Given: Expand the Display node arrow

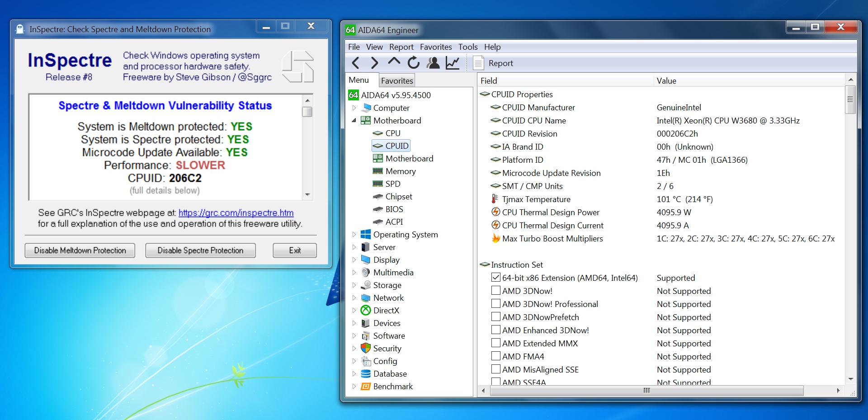Looking at the screenshot, I should [354, 260].
